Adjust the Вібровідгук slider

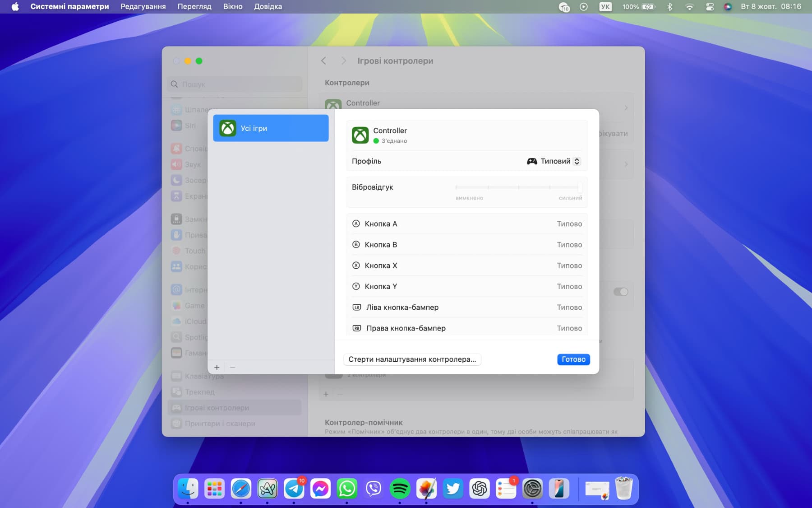(519, 187)
